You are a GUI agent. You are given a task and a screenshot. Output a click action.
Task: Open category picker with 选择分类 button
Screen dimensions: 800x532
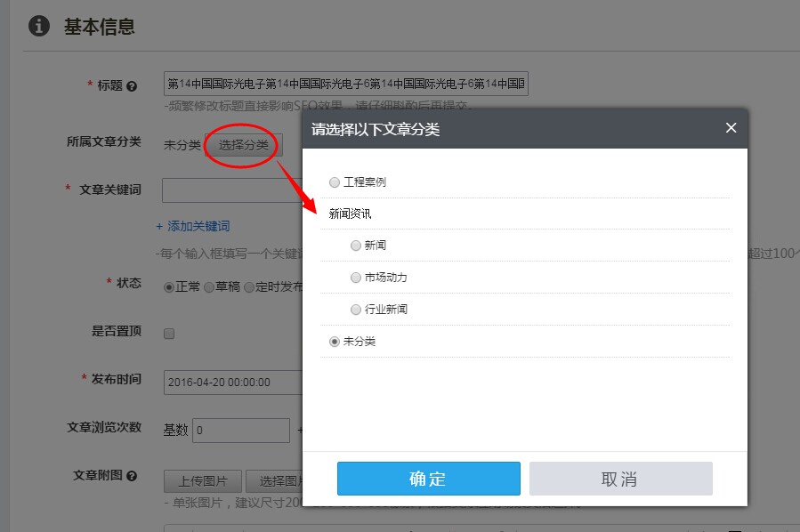(x=242, y=145)
